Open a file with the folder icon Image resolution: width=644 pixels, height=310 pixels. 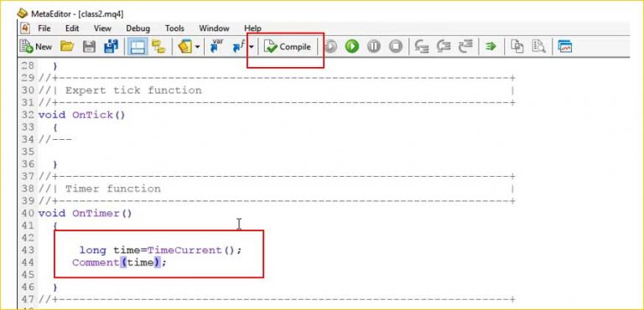tap(67, 46)
